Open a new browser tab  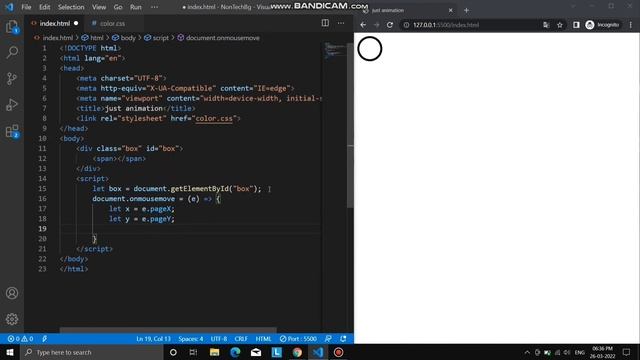click(x=466, y=10)
